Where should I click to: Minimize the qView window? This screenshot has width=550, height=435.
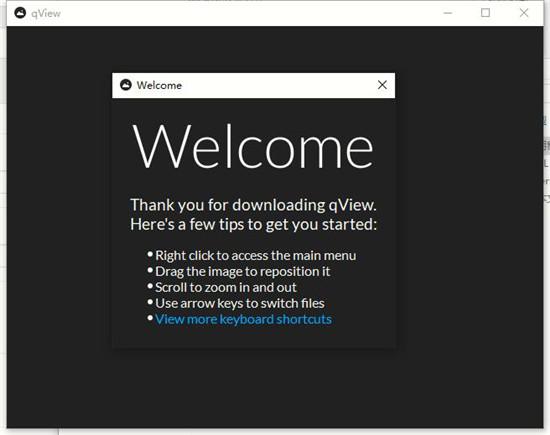pyautogui.click(x=448, y=13)
